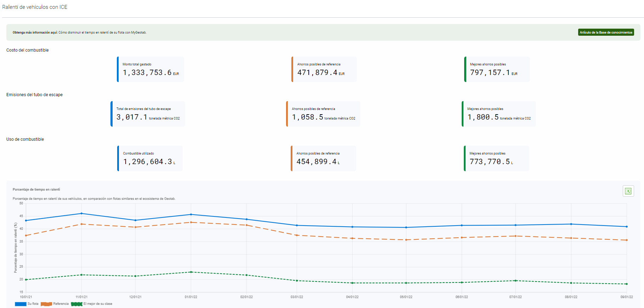Toggle the Referencia series in chart legend
This screenshot has width=644, height=308.
click(x=61, y=304)
